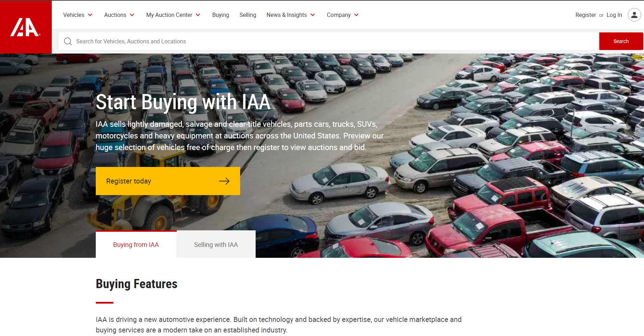Image resolution: width=644 pixels, height=336 pixels.
Task: Click the red Search button
Action: (621, 41)
